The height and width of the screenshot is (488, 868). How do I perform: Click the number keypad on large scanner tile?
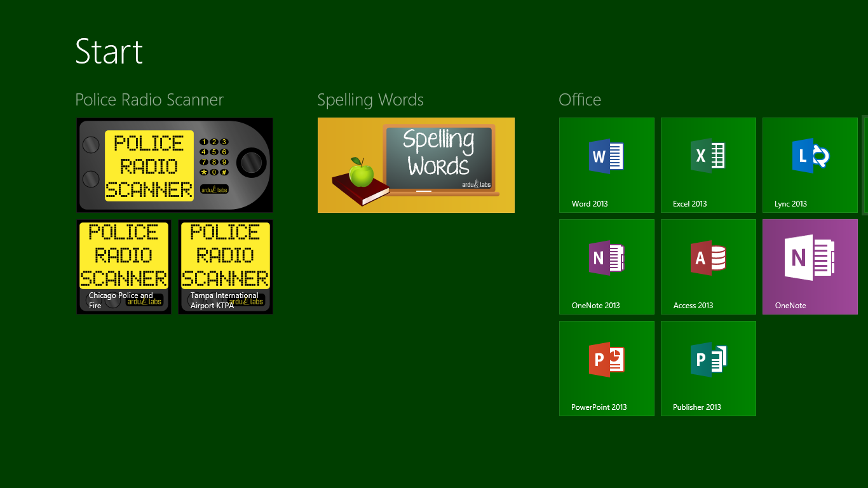(x=214, y=157)
